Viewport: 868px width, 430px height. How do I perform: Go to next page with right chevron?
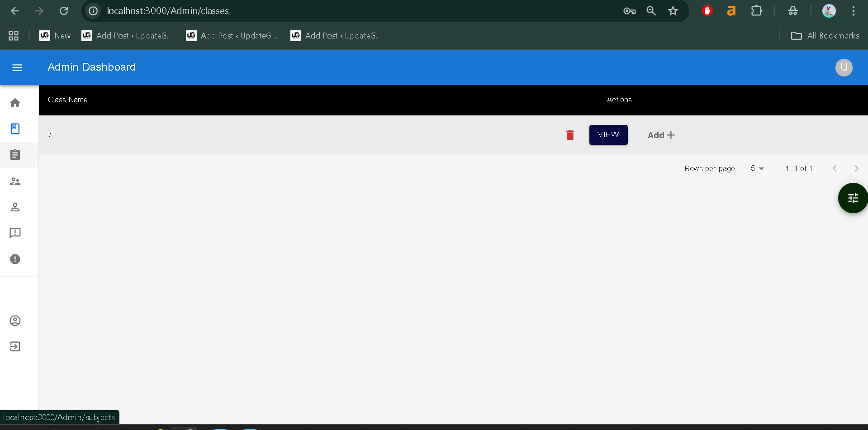click(x=856, y=168)
